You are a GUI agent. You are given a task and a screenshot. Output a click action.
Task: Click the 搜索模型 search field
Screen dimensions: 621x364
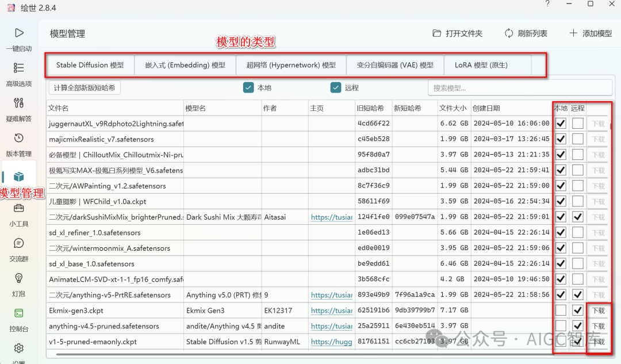point(520,88)
